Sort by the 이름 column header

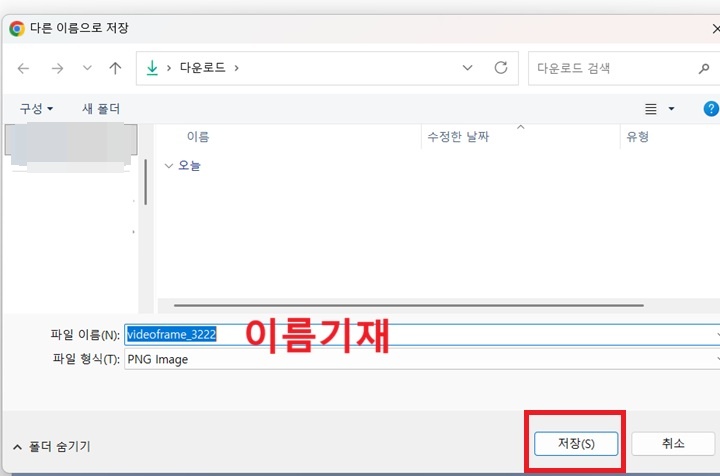pos(198,137)
